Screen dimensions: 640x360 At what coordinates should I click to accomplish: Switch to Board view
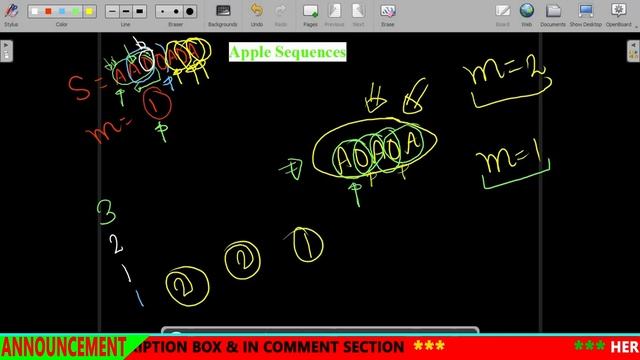(x=502, y=11)
